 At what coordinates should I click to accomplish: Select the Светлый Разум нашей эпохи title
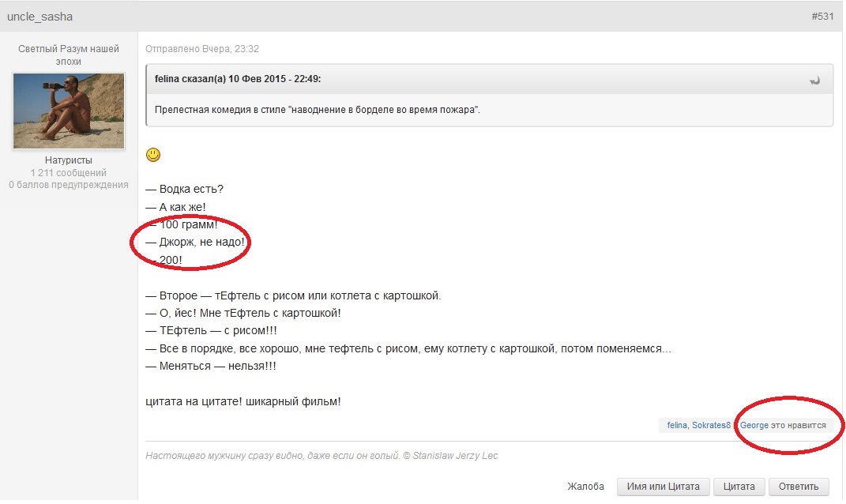pos(69,55)
